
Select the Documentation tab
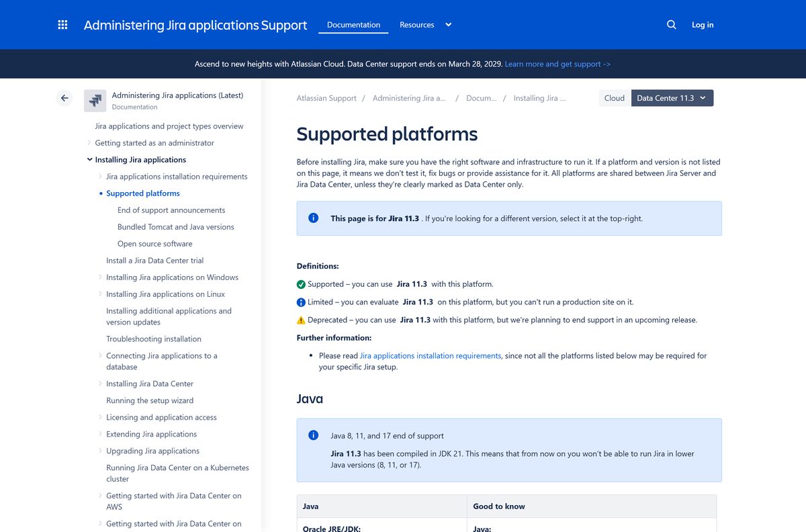353,25
